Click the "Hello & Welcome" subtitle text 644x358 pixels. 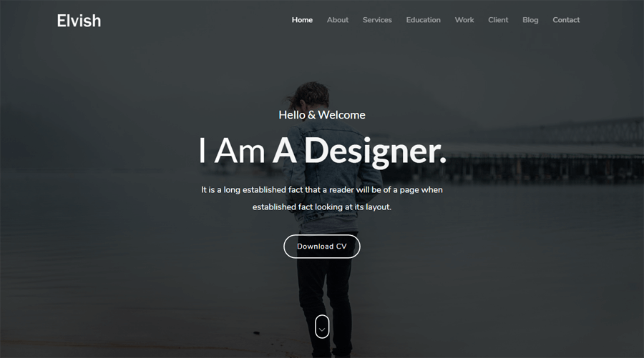tap(322, 115)
